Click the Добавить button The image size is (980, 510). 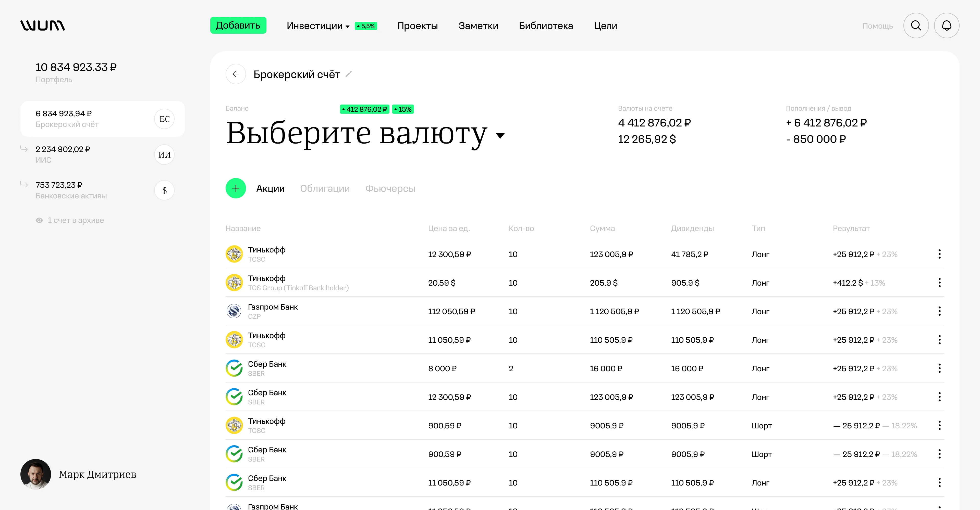(x=238, y=25)
